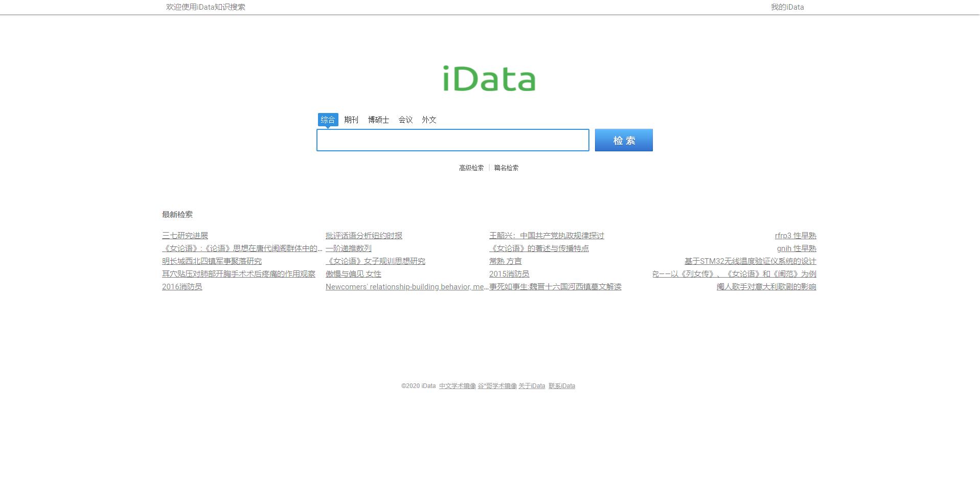Switch to the 外文 tab
Image resolution: width=980 pixels, height=478 pixels.
tap(428, 120)
